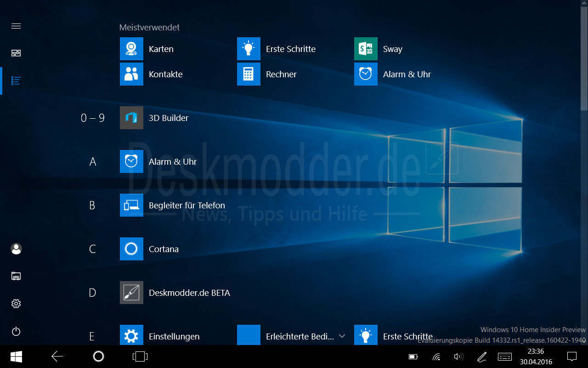
Task: Expand the hamburger menu at top left
Action: (16, 26)
